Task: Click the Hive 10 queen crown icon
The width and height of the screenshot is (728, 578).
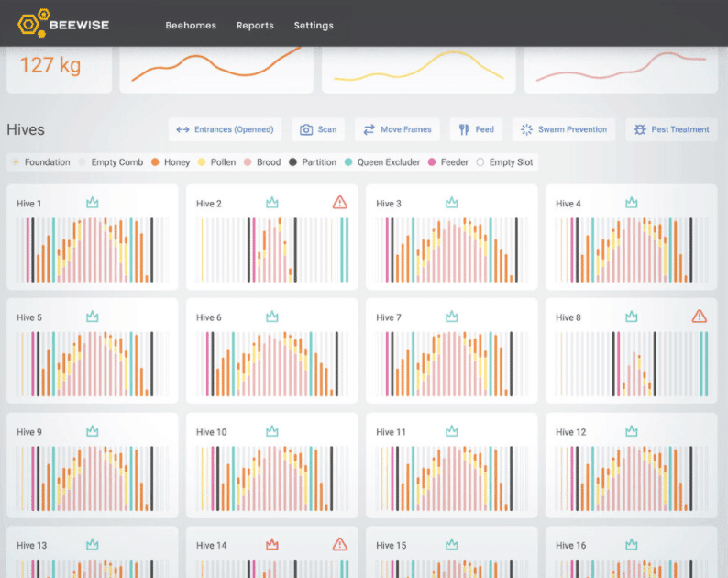Action: pos(272,431)
